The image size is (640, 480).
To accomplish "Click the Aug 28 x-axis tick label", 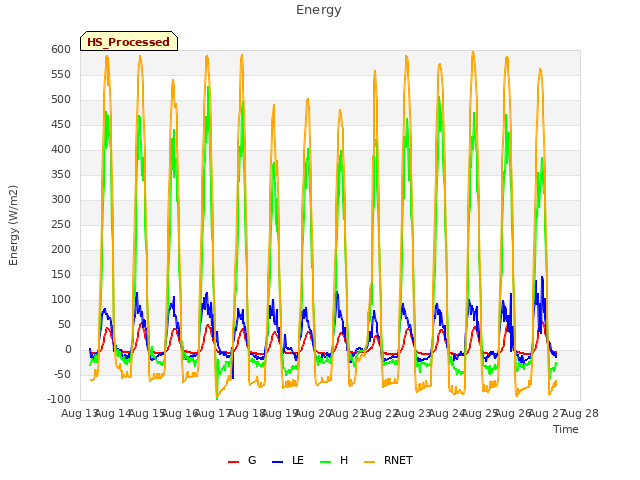I will pyautogui.click(x=580, y=413).
